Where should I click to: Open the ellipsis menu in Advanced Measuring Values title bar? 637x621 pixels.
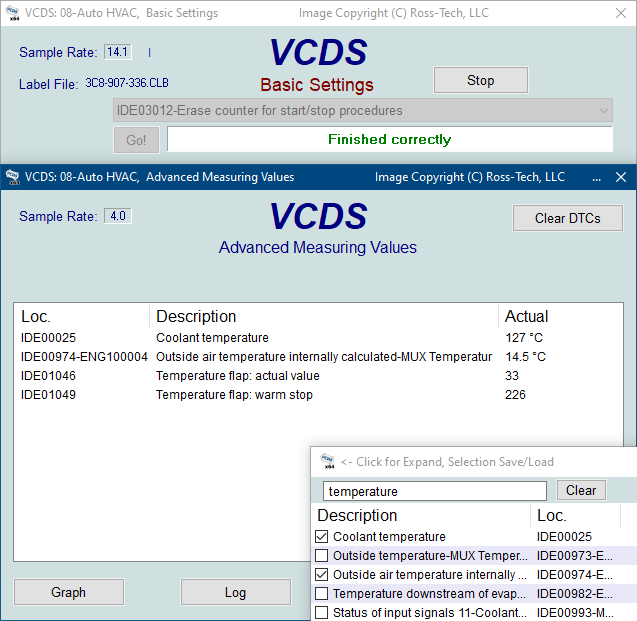click(596, 177)
